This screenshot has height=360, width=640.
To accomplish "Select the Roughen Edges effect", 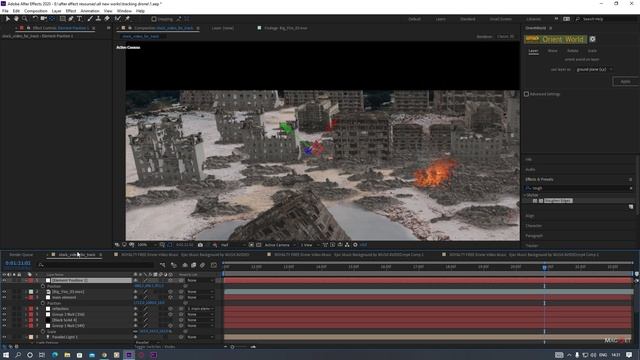I will pyautogui.click(x=558, y=201).
